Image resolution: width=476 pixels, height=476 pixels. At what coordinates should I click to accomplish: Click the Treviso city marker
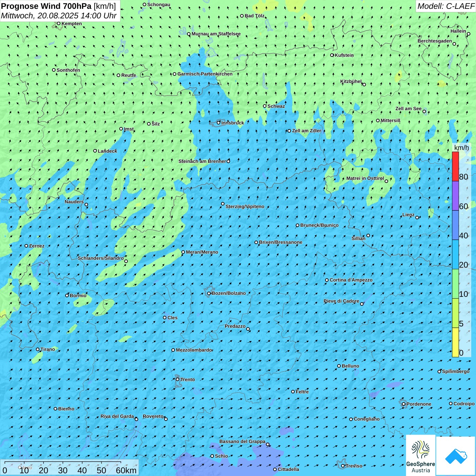(343, 466)
